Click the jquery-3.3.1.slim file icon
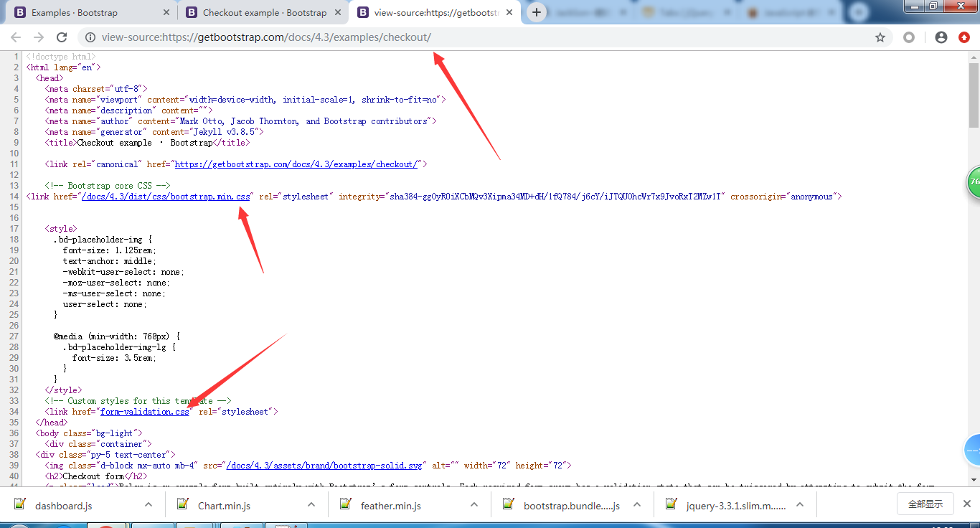The width and height of the screenshot is (980, 528). coord(672,504)
